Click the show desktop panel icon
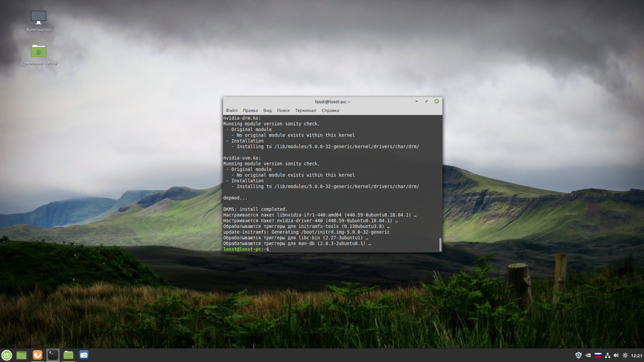 click(x=21, y=355)
